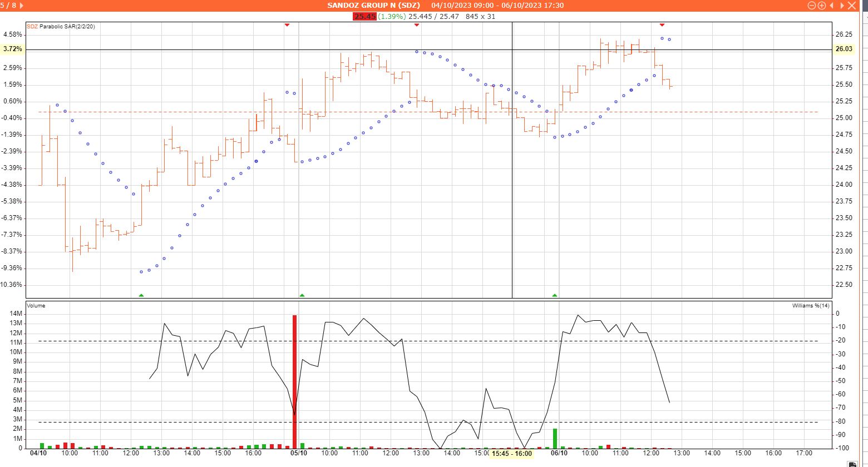Click the document icon at bottom right
The image size is (868, 467).
pyautogui.click(x=852, y=464)
